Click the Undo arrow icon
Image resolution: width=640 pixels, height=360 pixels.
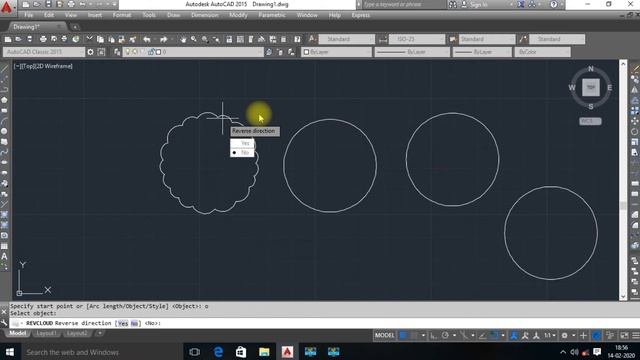(147, 39)
